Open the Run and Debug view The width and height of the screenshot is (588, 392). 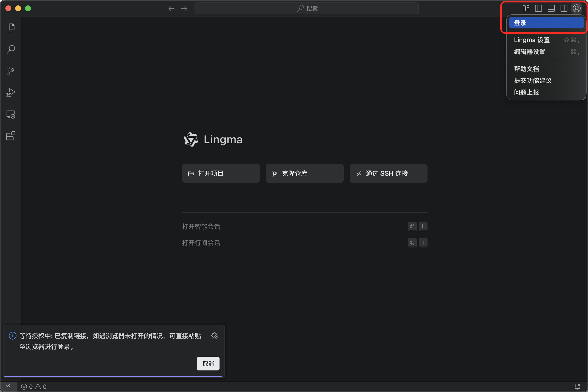click(x=11, y=93)
